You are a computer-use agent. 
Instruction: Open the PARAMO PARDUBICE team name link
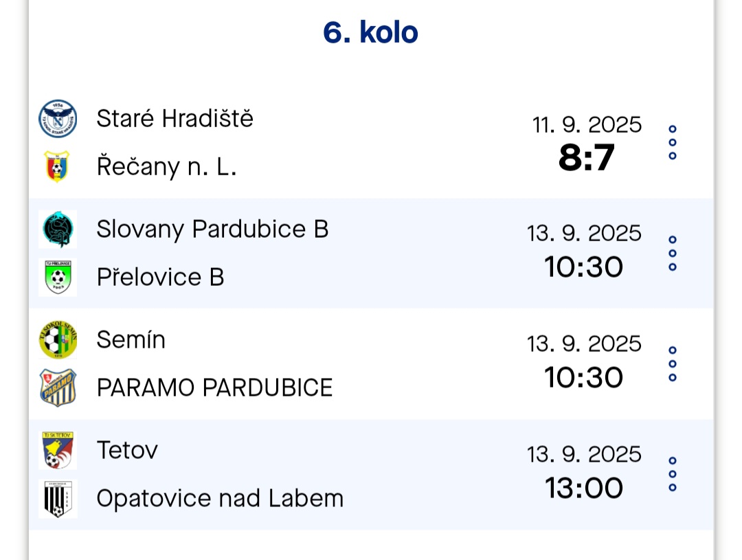pos(214,388)
